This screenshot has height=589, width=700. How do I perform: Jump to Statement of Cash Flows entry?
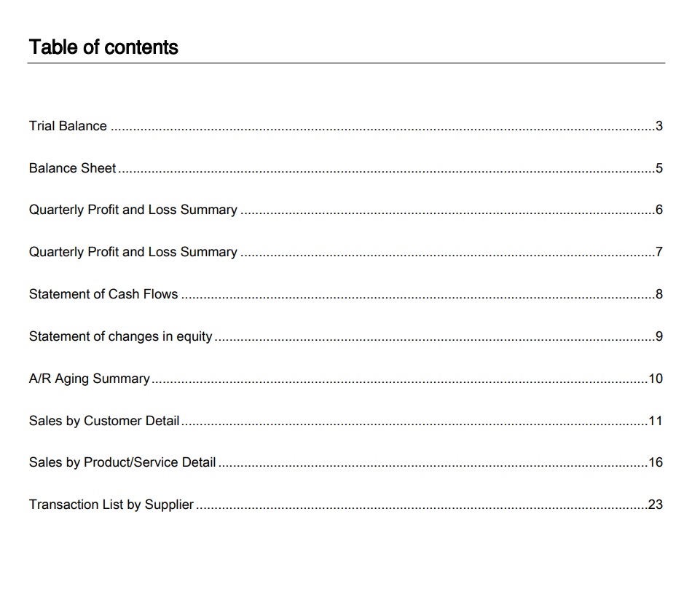click(x=103, y=294)
